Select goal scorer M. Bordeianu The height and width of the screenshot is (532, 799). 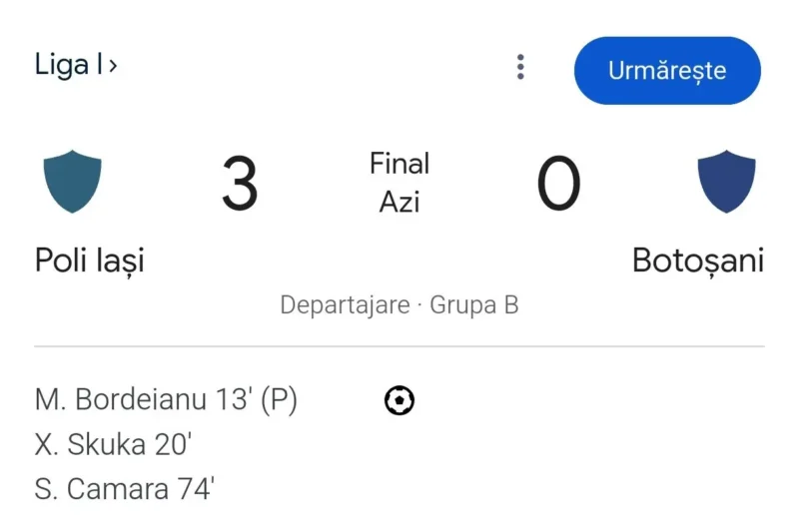point(122,400)
